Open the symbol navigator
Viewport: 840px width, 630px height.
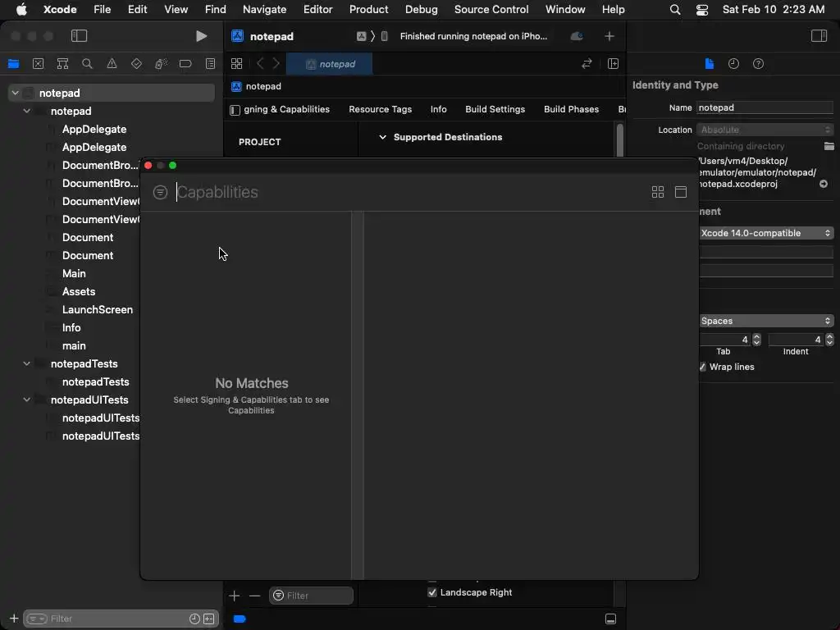[62, 64]
